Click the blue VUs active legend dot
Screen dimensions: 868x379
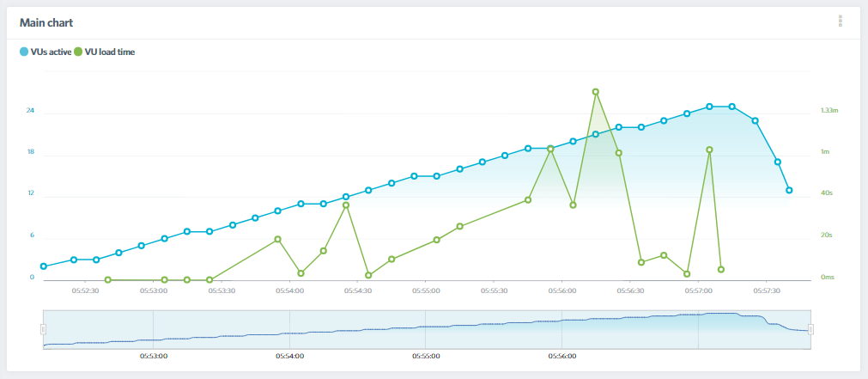(24, 52)
